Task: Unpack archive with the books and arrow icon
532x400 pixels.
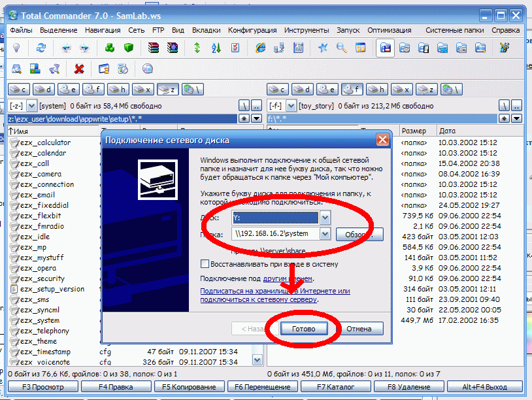Action: coord(173,48)
